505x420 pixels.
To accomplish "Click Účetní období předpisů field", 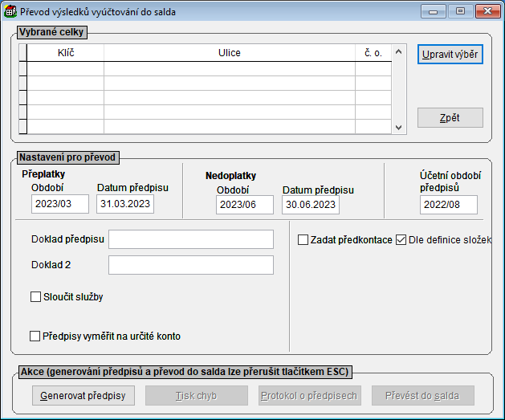I will coord(448,206).
